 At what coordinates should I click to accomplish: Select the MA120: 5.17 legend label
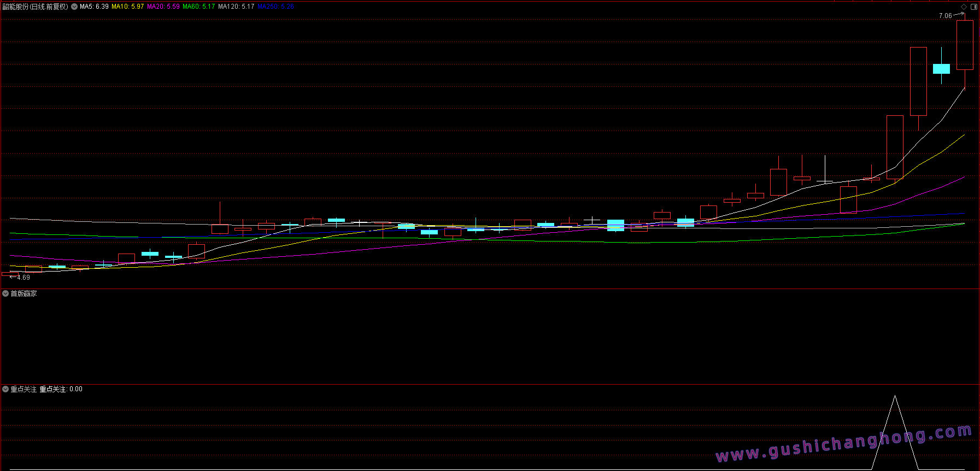[236, 7]
